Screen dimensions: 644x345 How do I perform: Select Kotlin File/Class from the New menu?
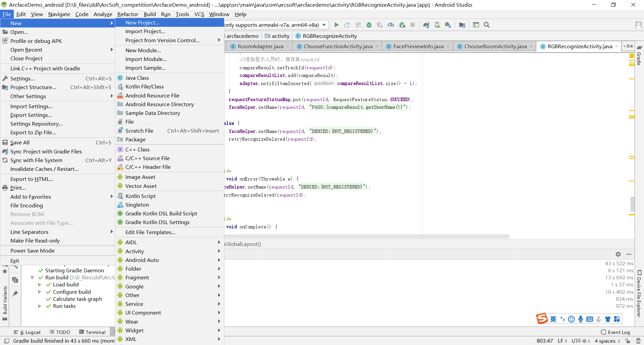tap(144, 86)
